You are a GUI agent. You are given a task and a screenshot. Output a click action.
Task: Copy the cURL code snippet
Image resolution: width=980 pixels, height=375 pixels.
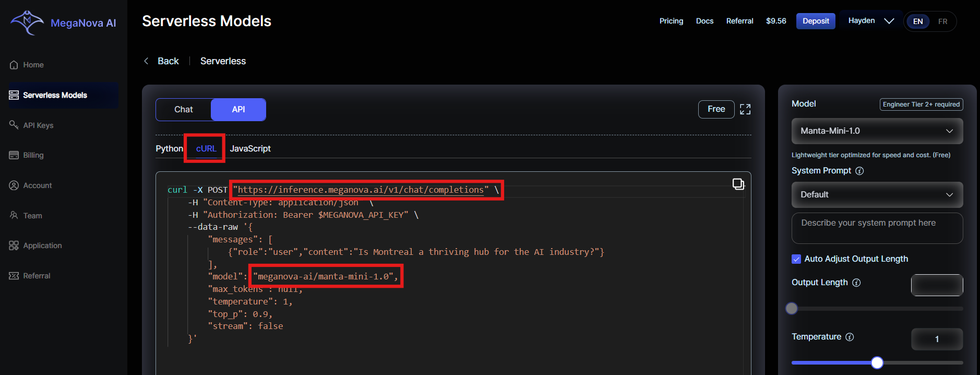pyautogui.click(x=738, y=184)
